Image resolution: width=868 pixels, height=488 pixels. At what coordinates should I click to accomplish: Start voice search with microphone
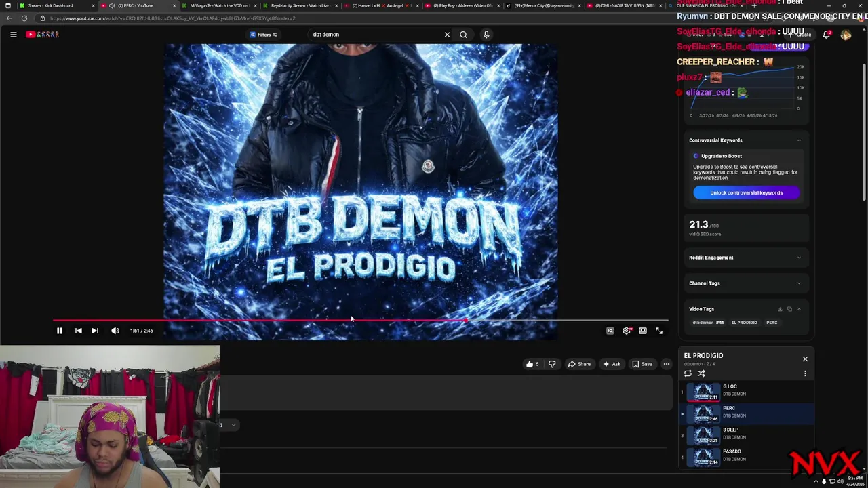(x=486, y=34)
